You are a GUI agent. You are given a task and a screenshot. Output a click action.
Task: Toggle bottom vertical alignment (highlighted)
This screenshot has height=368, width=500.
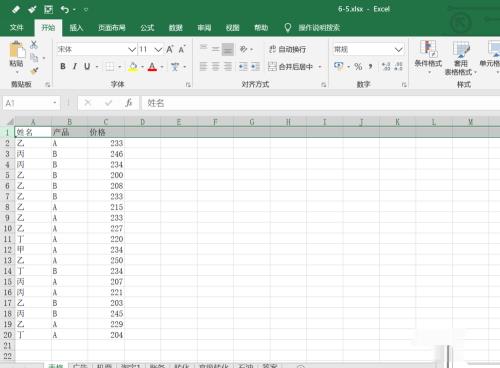coord(228,49)
